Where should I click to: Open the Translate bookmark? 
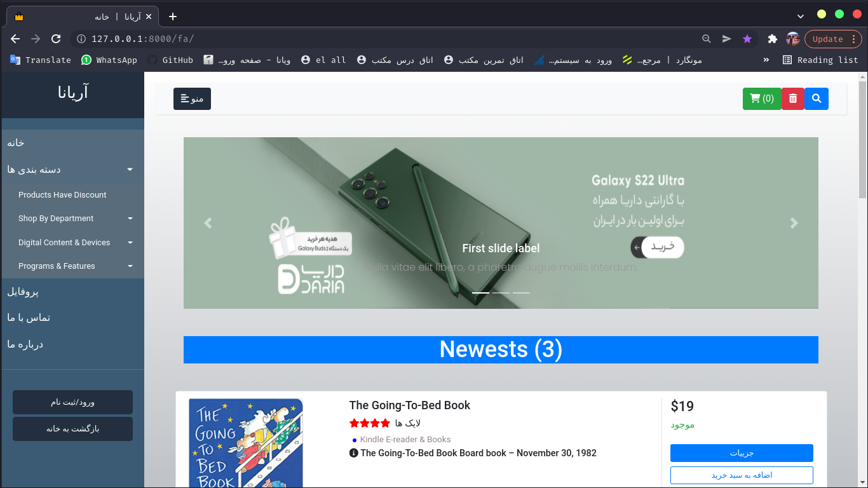41,60
